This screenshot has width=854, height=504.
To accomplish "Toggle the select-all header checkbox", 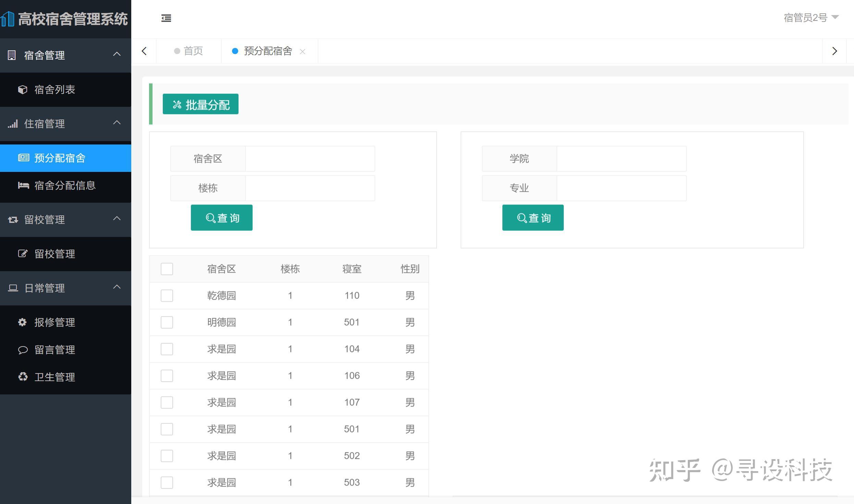I will 167,269.
